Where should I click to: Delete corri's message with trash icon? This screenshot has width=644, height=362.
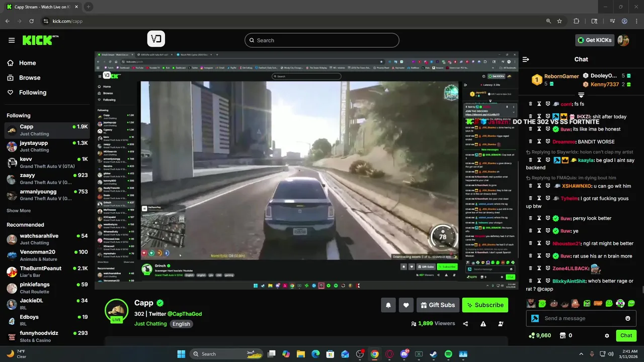tap(530, 104)
